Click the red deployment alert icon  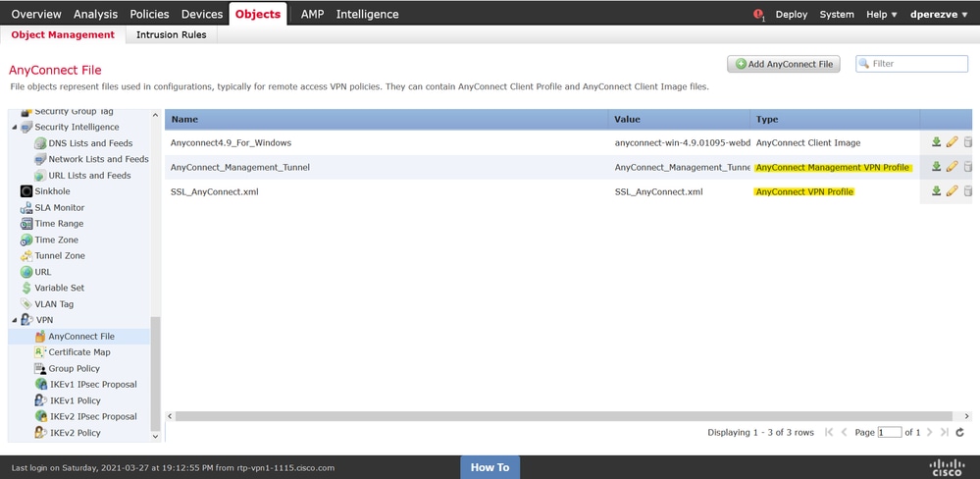coord(758,15)
